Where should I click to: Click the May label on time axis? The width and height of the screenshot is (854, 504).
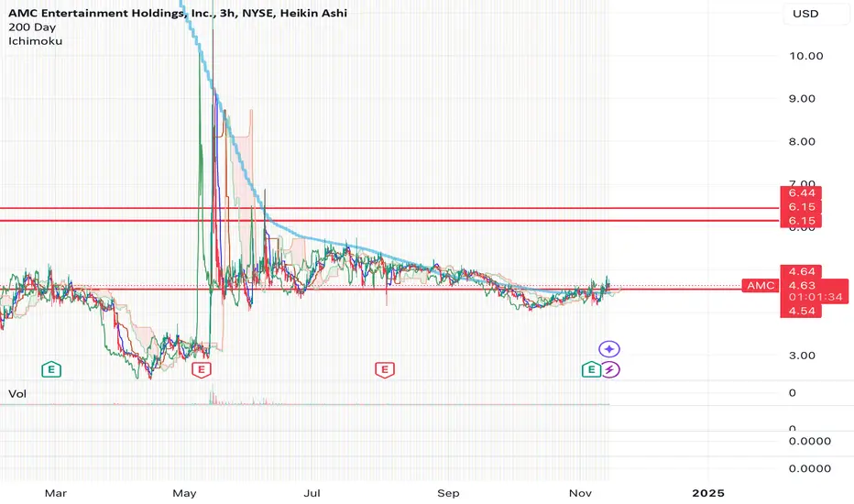click(x=184, y=493)
